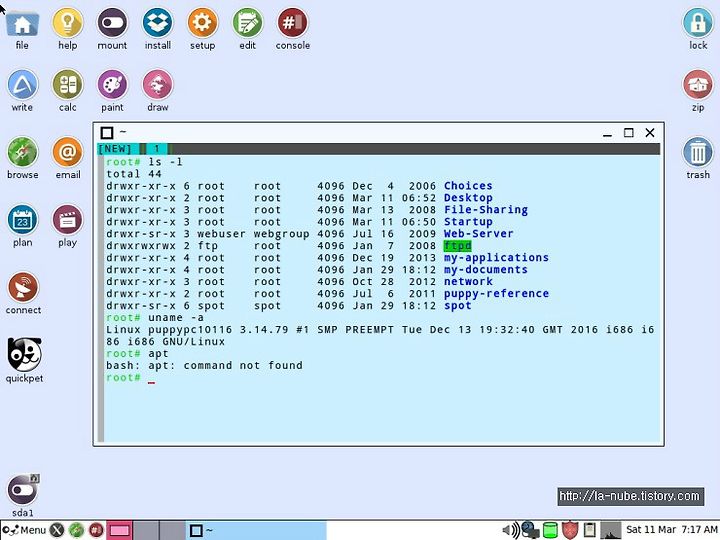The image size is (720, 540).
Task: Click the green highlighted 'ftpd' entry
Action: coord(457,246)
